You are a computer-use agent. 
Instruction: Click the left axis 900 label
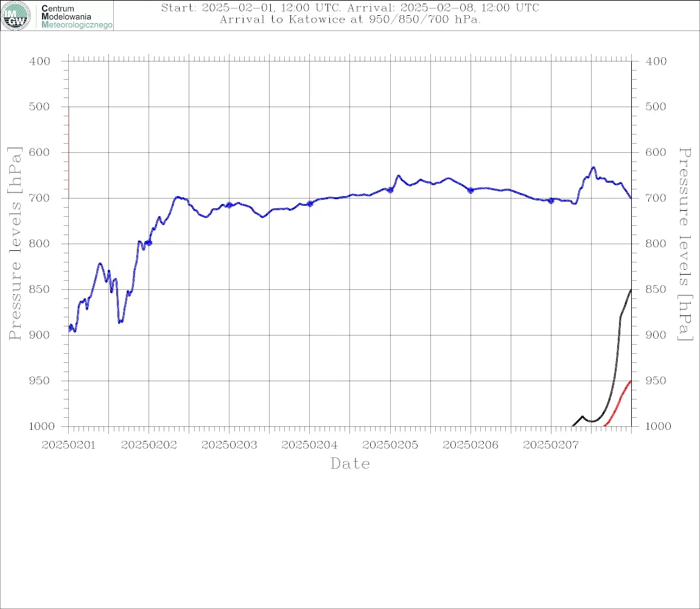coord(40,335)
